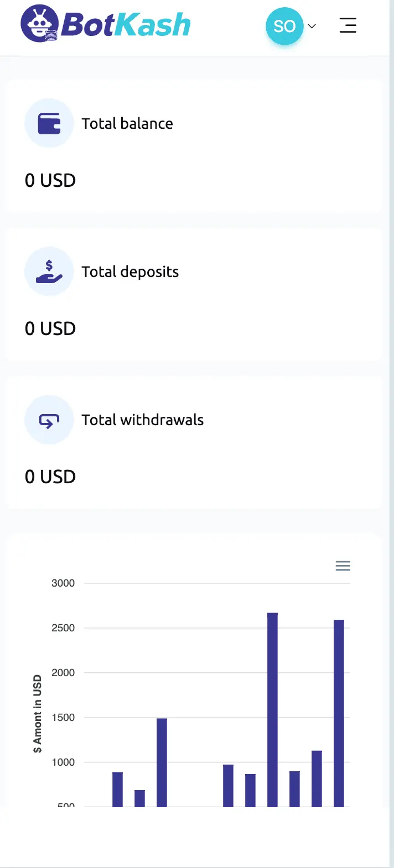The height and width of the screenshot is (868, 394).
Task: Click the shortest chart bar
Action: coord(139,798)
